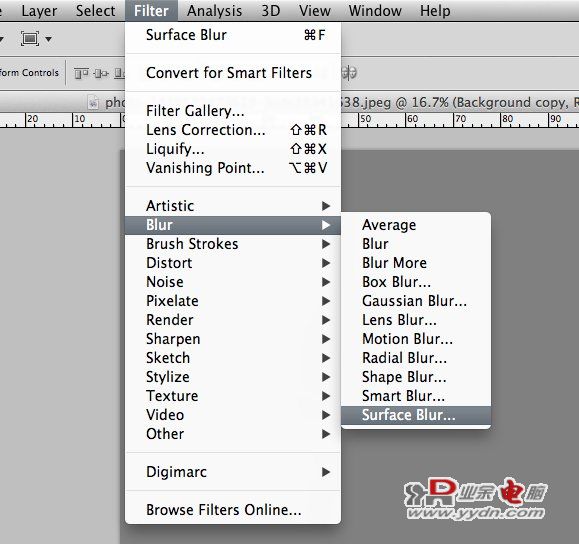Expand the Brush Strokes submenu
Screen dimensions: 579x544
click(x=233, y=244)
